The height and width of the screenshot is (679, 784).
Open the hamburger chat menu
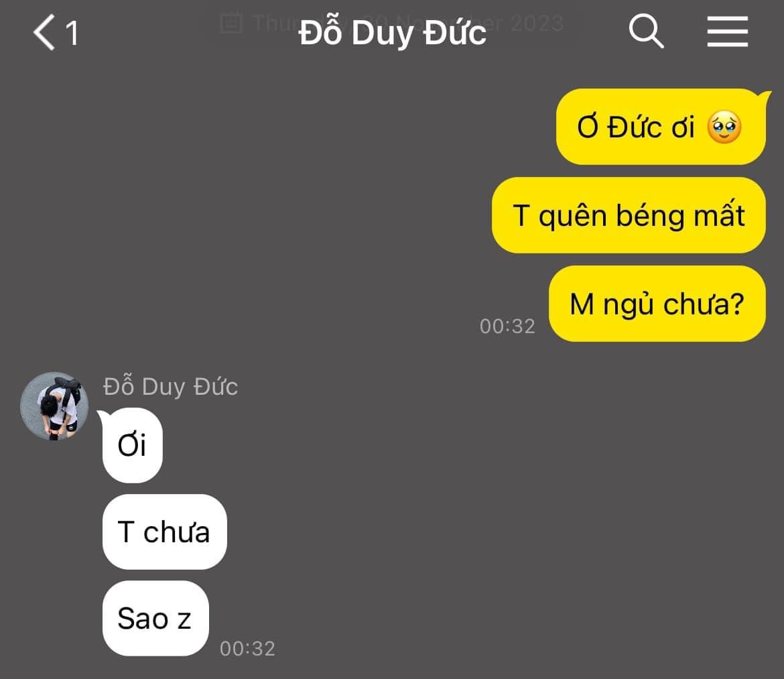(727, 32)
